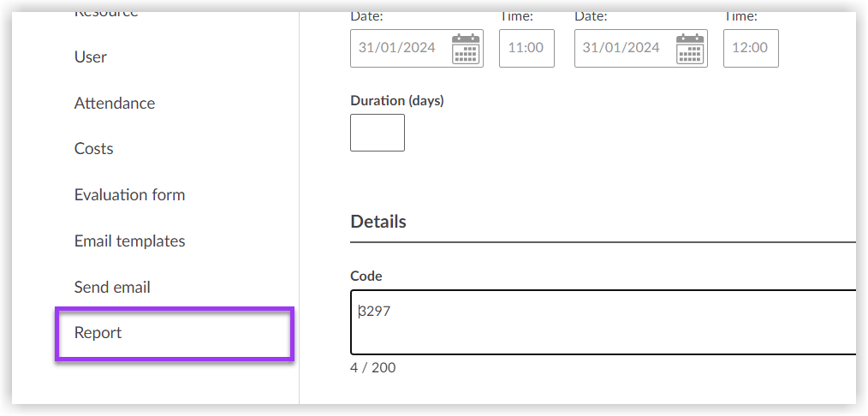This screenshot has height=416, width=868.
Task: Open the Report menu item
Action: point(98,333)
